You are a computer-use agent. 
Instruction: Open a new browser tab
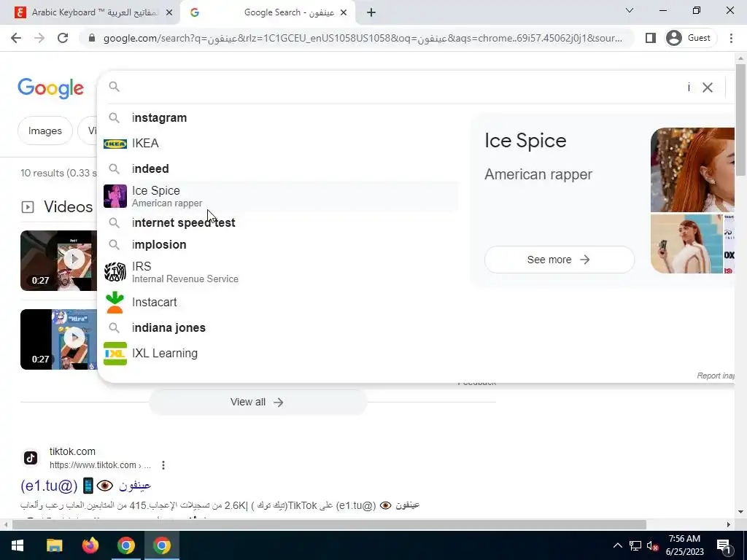pos(371,12)
